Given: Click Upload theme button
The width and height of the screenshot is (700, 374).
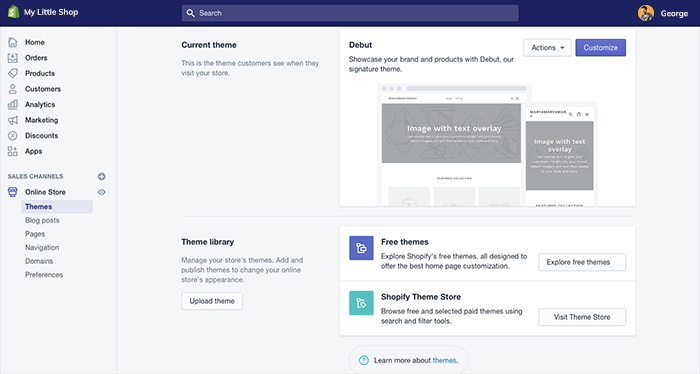Looking at the screenshot, I should tap(212, 301).
